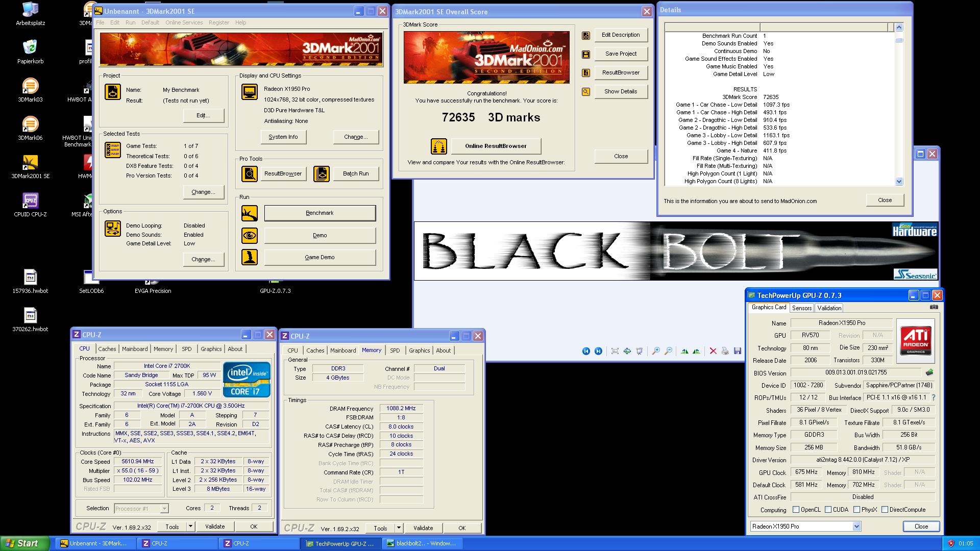Click Change... button under Selected Tests
Screen dimensions: 980x551
(x=203, y=192)
